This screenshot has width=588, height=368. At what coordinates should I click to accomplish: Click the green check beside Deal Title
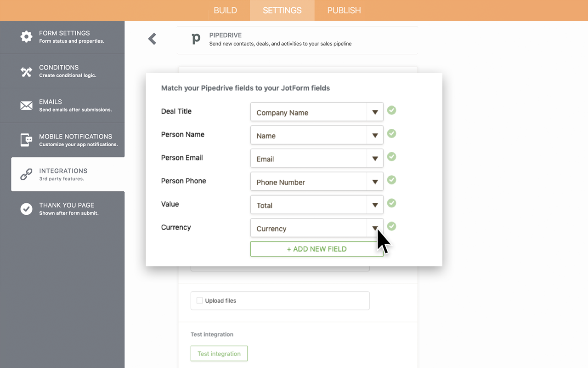(391, 110)
